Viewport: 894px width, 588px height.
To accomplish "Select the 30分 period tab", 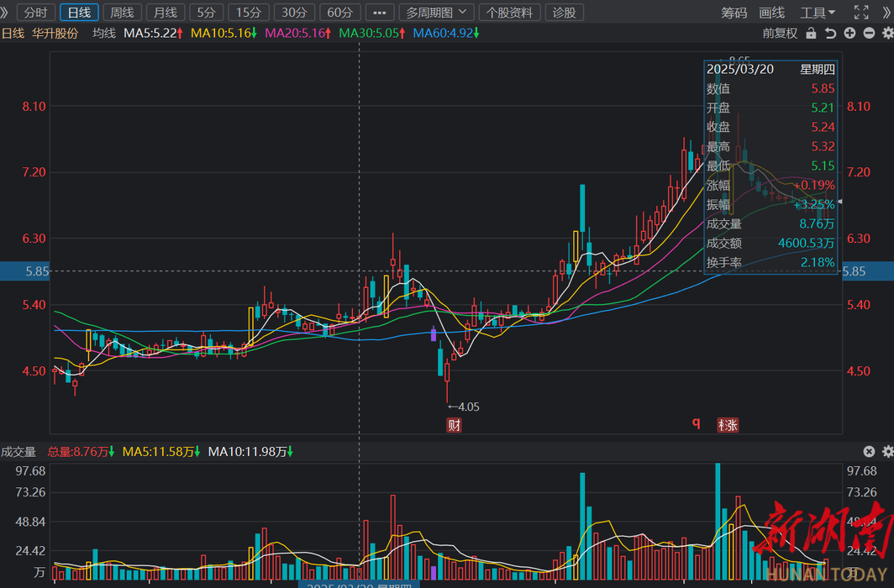I will click(294, 12).
